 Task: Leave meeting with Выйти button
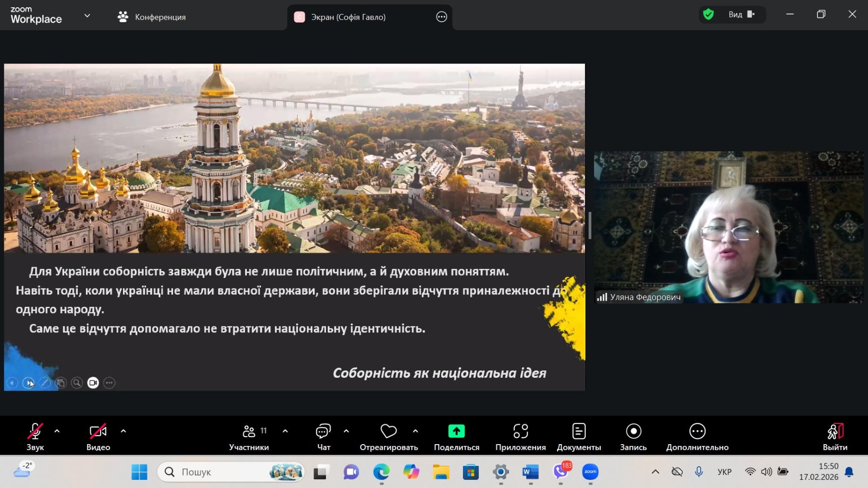[x=835, y=436]
